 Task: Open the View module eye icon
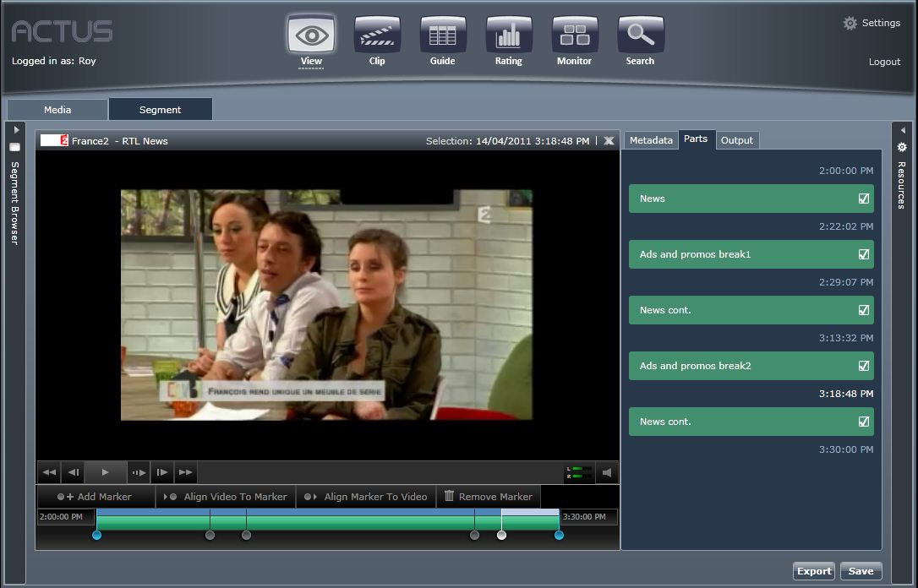pos(311,35)
